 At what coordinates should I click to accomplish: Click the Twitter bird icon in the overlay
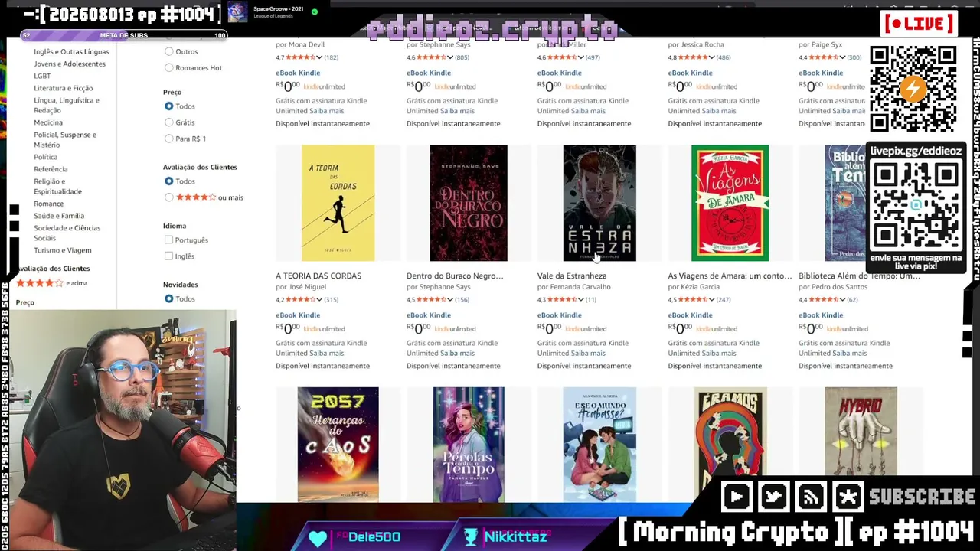point(774,497)
